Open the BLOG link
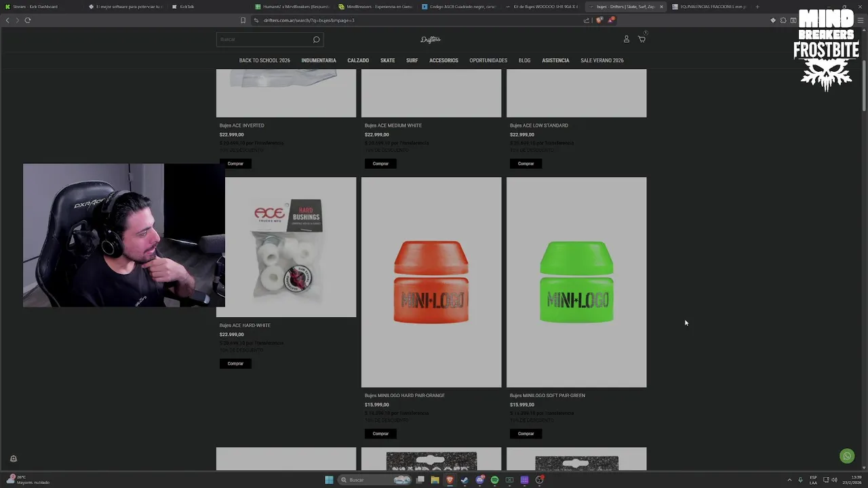This screenshot has height=488, width=868. pos(524,60)
